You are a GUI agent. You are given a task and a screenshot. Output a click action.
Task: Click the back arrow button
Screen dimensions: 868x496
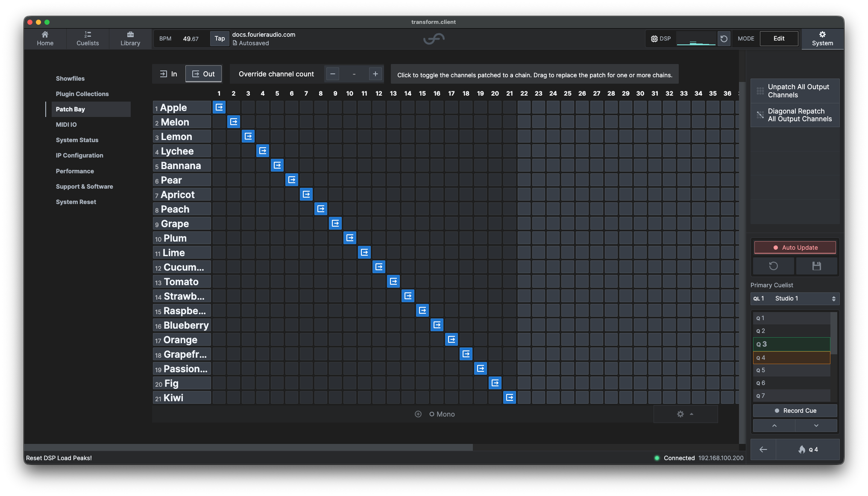pos(763,449)
